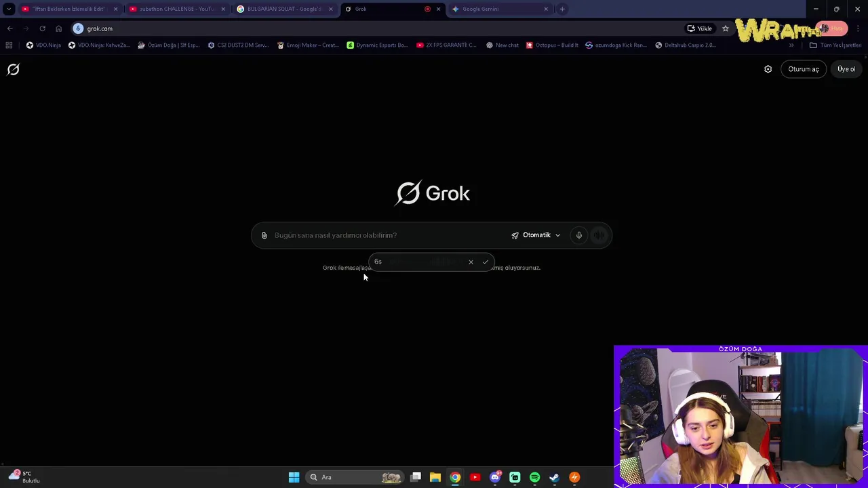The width and height of the screenshot is (868, 488).
Task: Open the Windows Start menu
Action: [294, 477]
